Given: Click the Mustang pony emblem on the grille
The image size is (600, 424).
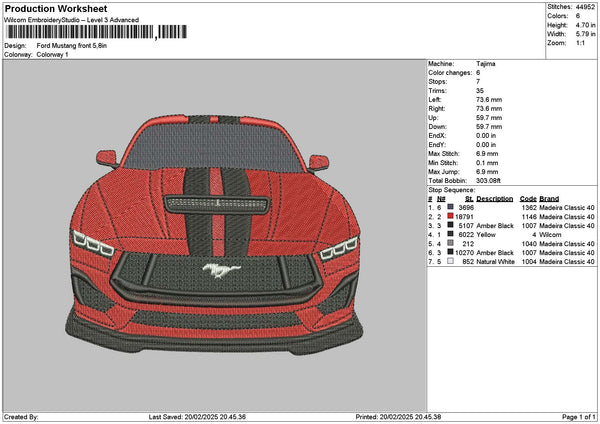Looking at the screenshot, I should click(215, 269).
